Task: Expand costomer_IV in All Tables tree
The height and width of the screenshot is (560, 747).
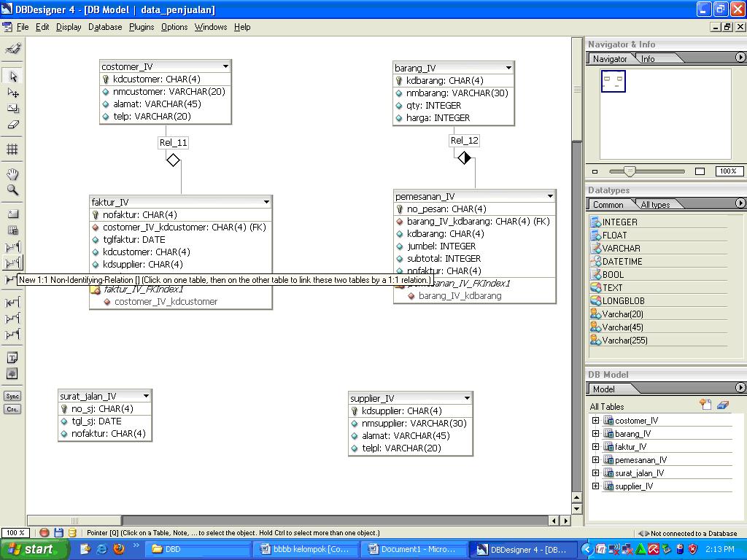Action: 595,421
